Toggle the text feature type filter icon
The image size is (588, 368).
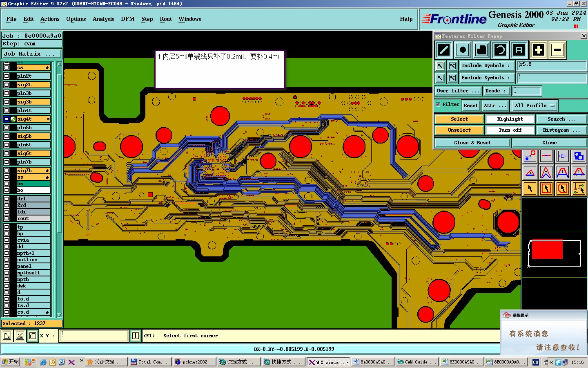(x=519, y=50)
